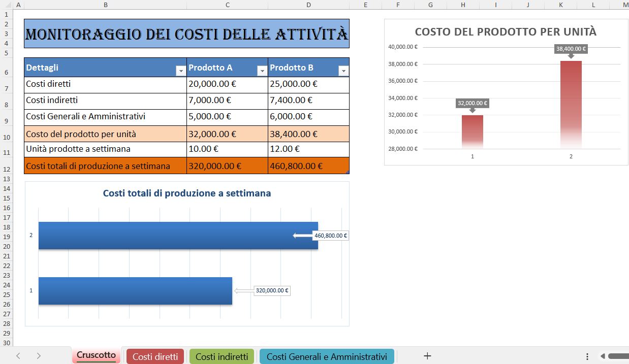Select the Costi totali di produzione chart title

point(187,193)
